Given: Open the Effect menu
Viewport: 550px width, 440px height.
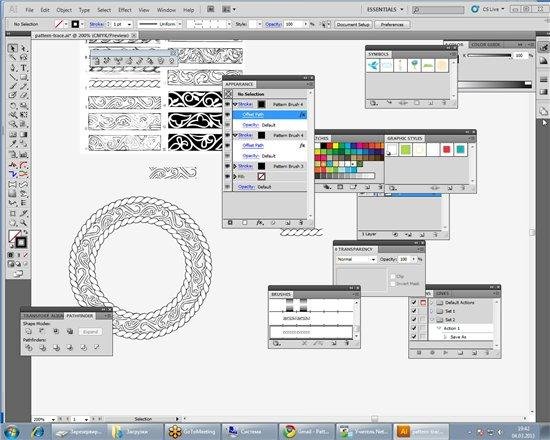Looking at the screenshot, I should (125, 10).
